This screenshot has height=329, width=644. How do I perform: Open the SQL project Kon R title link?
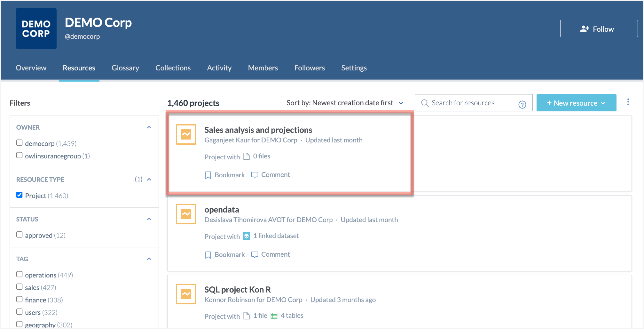(x=238, y=290)
